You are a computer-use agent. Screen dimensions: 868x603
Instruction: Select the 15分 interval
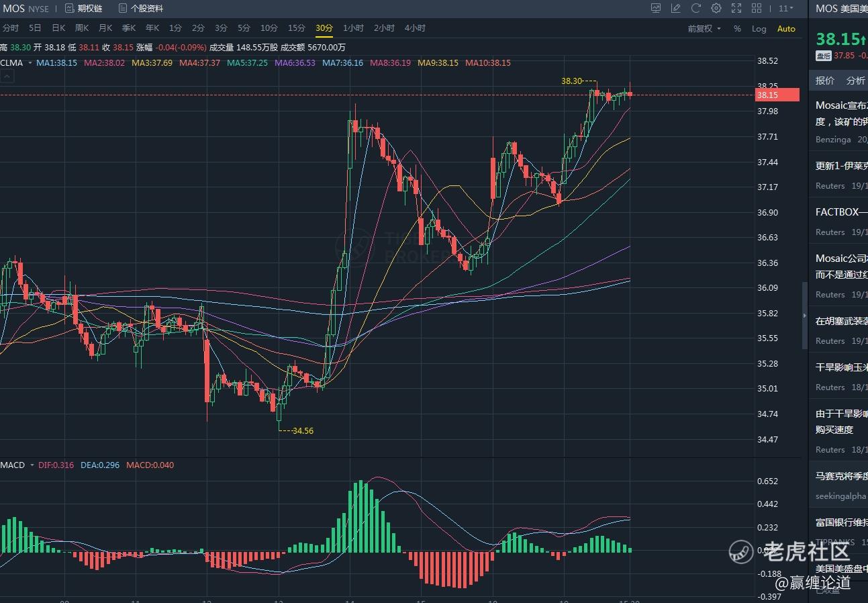[297, 28]
